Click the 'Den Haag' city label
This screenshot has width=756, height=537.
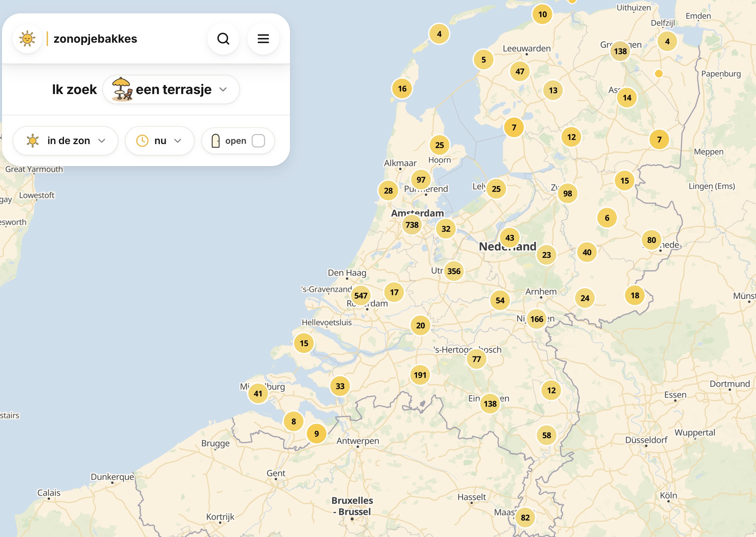point(347,273)
